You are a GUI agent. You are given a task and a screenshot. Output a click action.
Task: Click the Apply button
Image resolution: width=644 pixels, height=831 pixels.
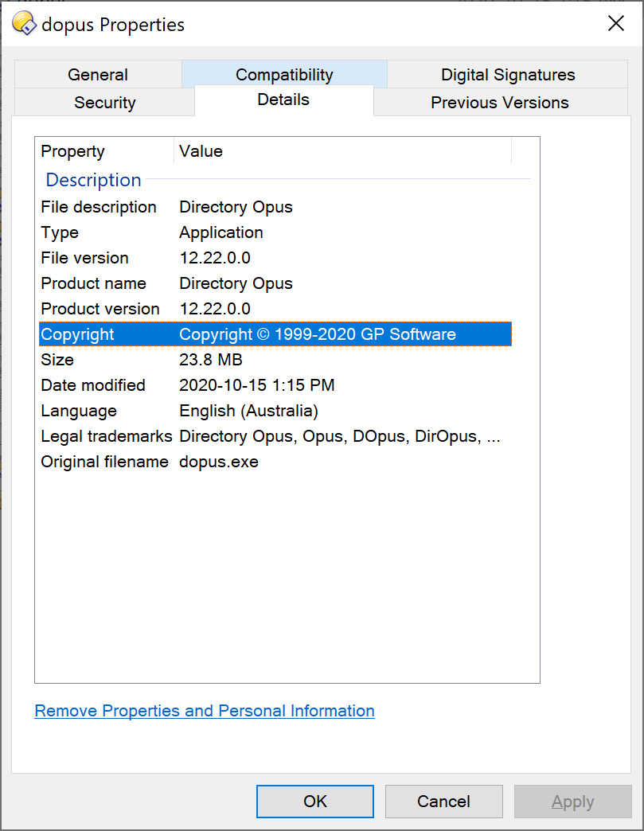(x=572, y=802)
